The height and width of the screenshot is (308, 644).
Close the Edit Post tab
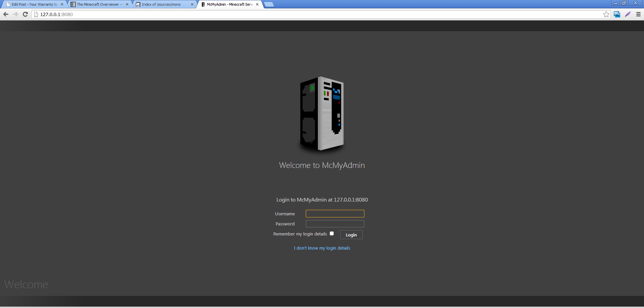coord(62,4)
